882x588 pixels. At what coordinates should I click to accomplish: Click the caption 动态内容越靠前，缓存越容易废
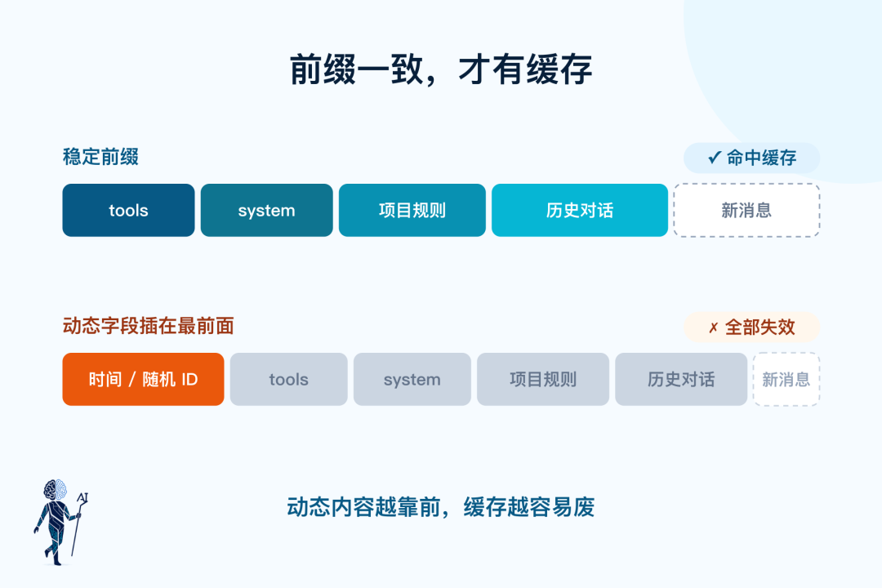coord(441,507)
